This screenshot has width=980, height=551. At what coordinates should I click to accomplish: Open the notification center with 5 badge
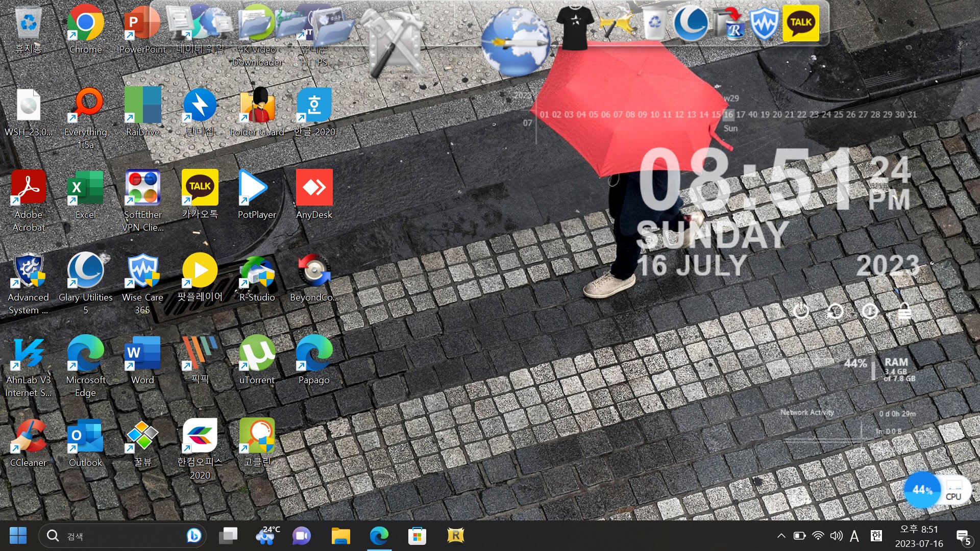pyautogui.click(x=964, y=537)
